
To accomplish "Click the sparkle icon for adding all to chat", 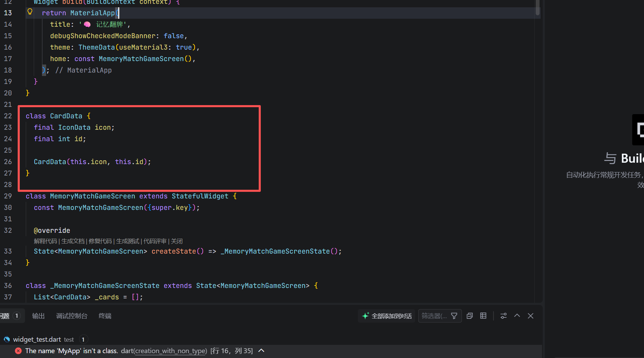I will (x=365, y=316).
